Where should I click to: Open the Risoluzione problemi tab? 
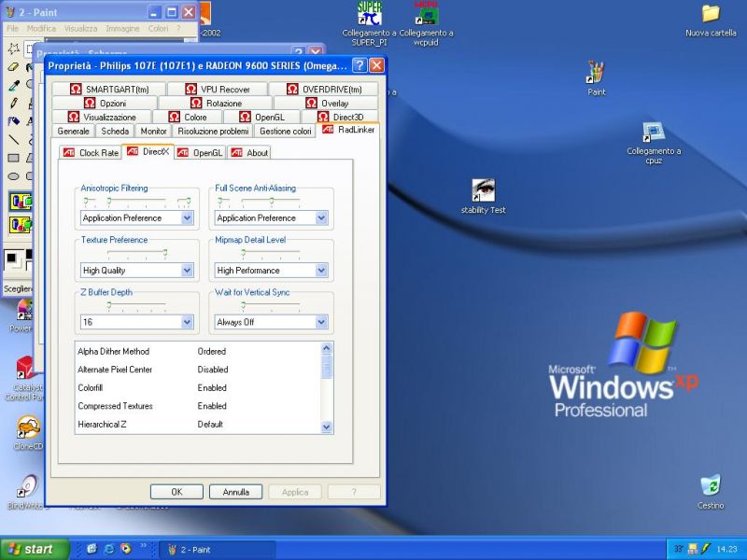point(213,131)
